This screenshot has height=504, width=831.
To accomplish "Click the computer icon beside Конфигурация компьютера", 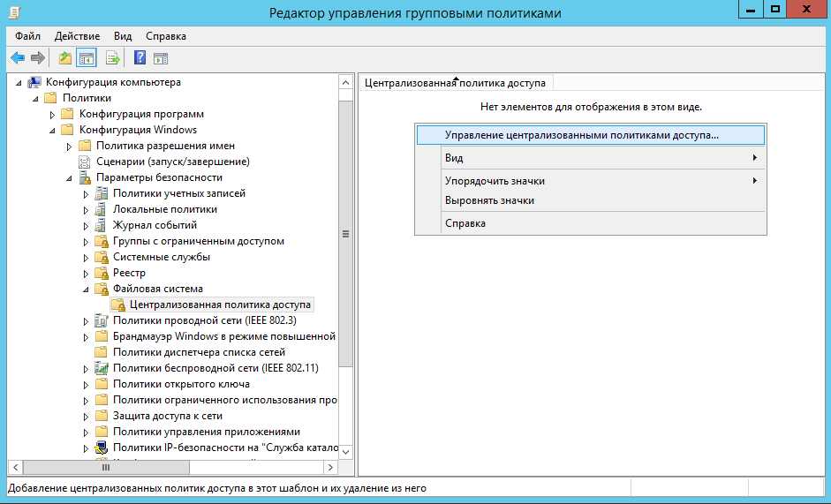I will 34,82.
